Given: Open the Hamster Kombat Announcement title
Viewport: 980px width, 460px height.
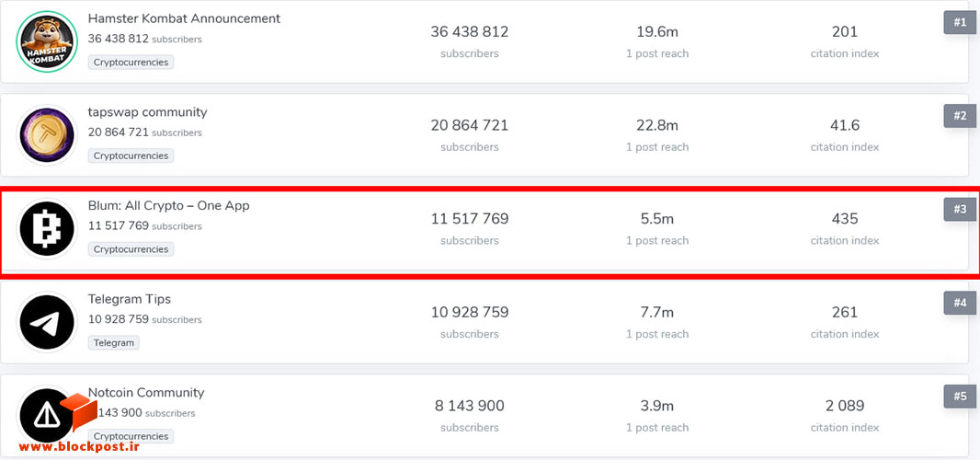Looking at the screenshot, I should 185,18.
